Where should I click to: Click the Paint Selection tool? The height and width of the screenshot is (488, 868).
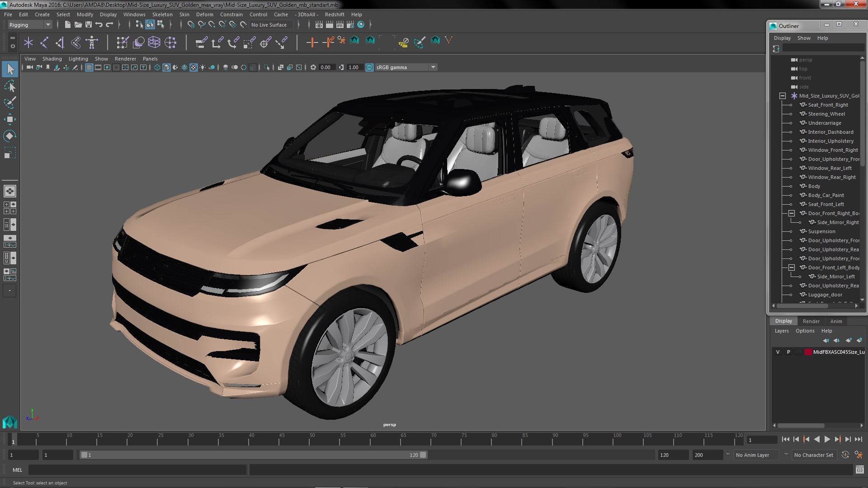coord(9,103)
